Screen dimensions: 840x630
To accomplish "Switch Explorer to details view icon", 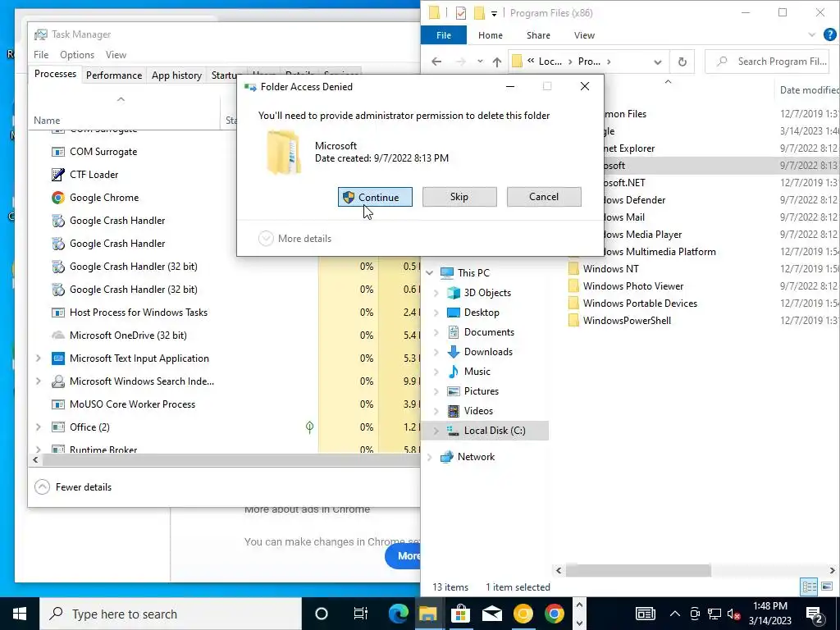I will tap(809, 587).
